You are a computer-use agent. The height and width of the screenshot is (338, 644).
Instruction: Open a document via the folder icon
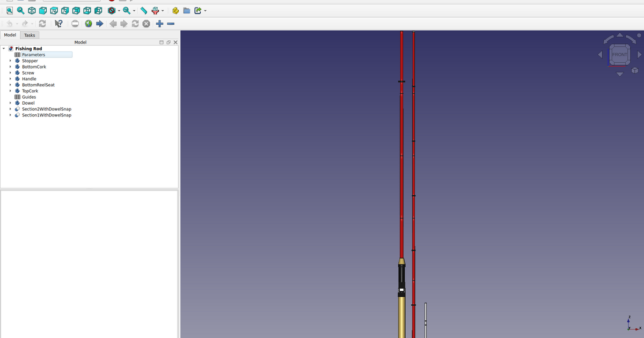tap(186, 10)
